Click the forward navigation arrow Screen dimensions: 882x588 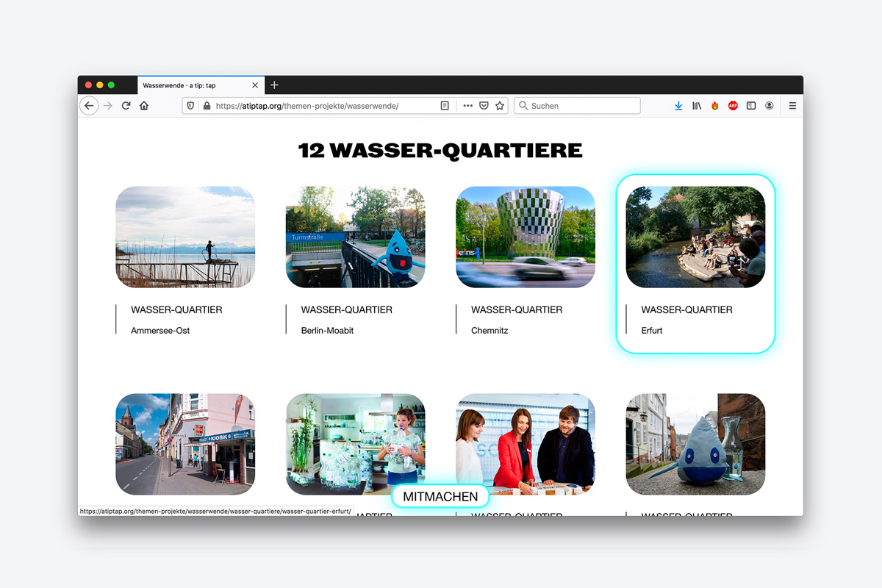(108, 106)
